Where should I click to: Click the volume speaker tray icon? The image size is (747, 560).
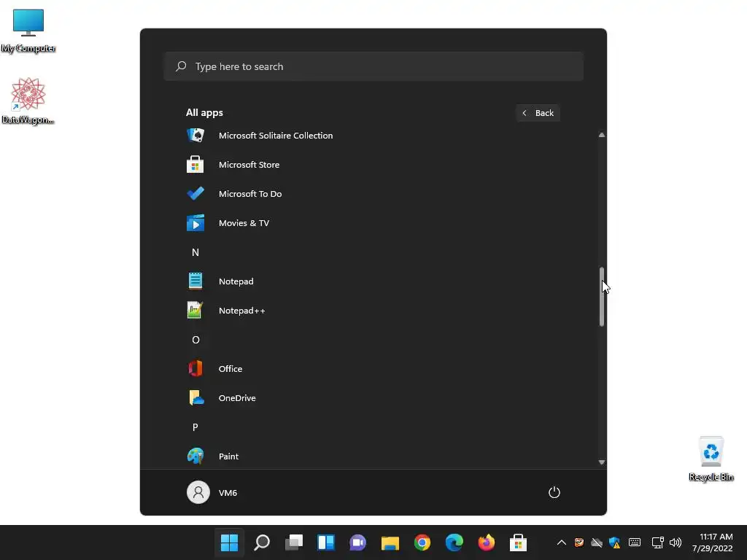coord(675,542)
